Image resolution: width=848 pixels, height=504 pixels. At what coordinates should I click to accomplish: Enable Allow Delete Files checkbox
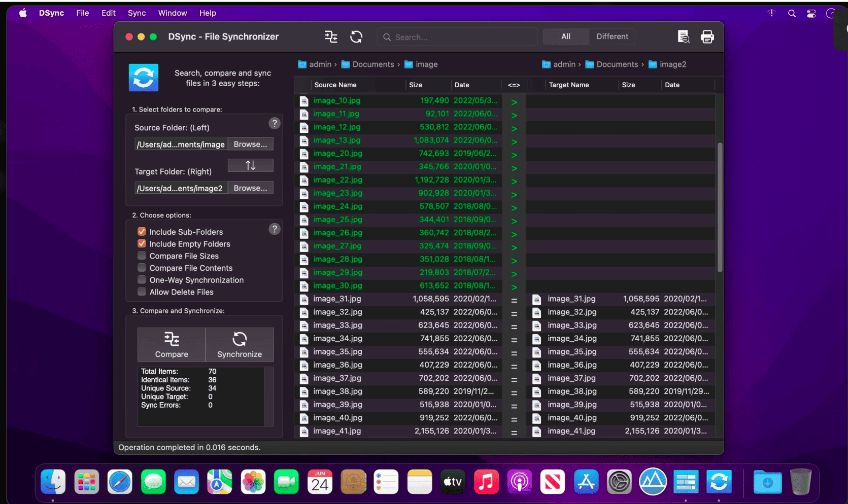point(142,292)
